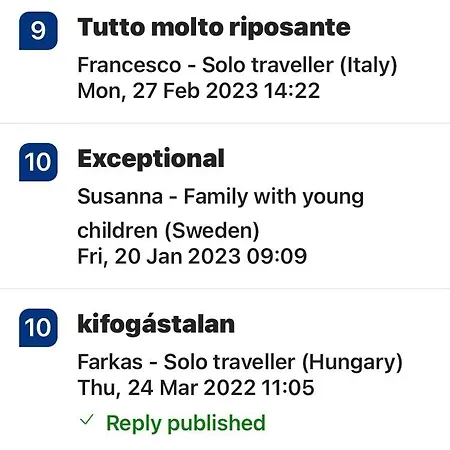Click the score 9 badge for Francesco's review
The height and width of the screenshot is (450, 450).
tap(38, 31)
